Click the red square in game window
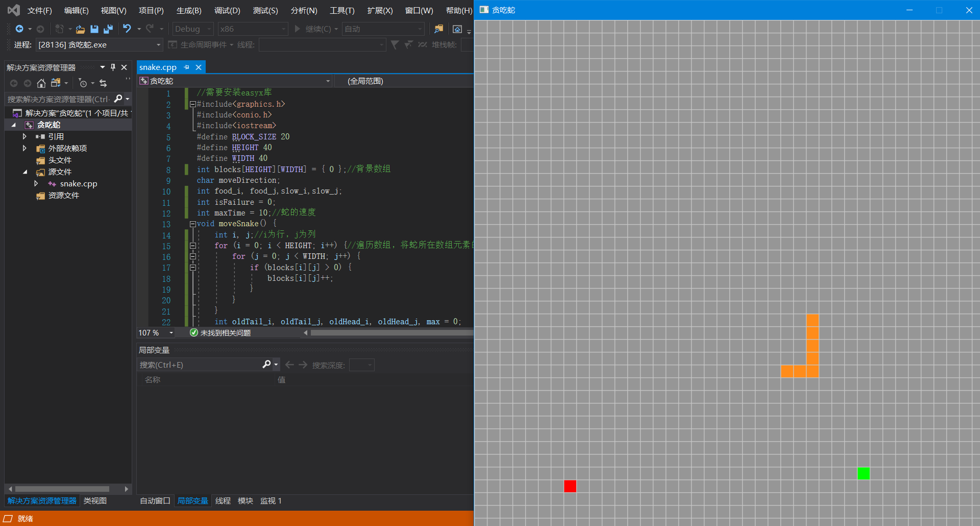The image size is (980, 526). [x=570, y=486]
